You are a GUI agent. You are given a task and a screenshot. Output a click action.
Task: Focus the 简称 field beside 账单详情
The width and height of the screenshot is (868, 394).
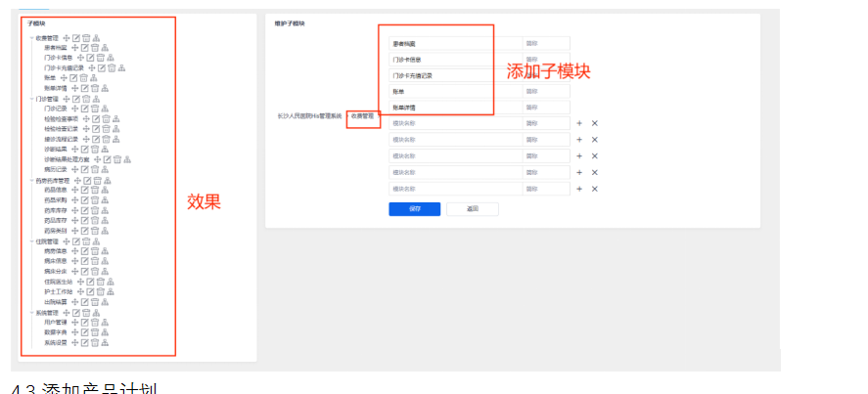point(546,108)
